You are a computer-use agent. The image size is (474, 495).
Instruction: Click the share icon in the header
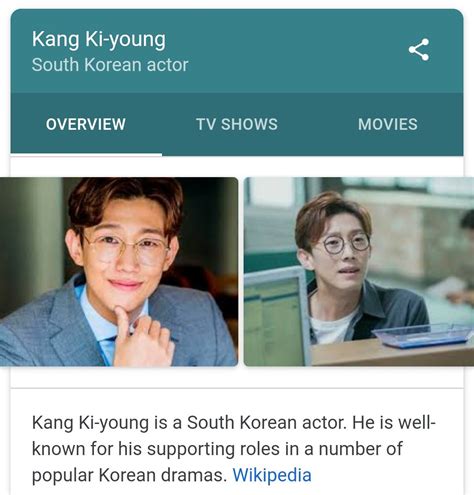(x=419, y=50)
